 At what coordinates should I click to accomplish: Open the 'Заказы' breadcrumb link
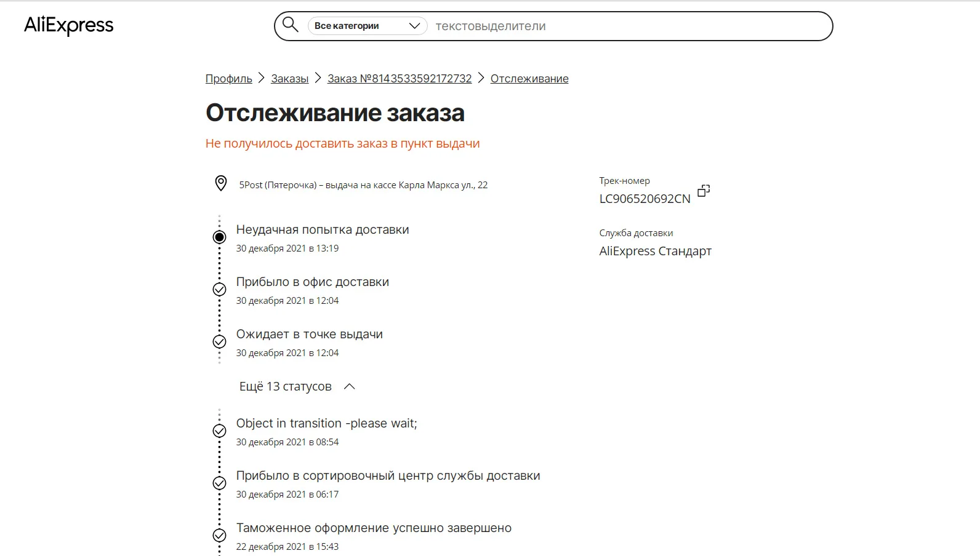tap(290, 79)
